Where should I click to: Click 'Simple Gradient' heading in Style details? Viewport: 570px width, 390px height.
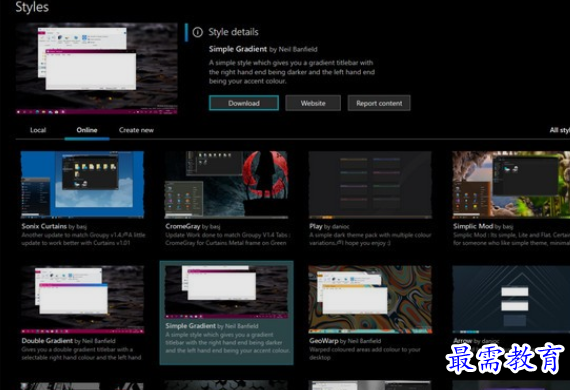pyautogui.click(x=238, y=49)
